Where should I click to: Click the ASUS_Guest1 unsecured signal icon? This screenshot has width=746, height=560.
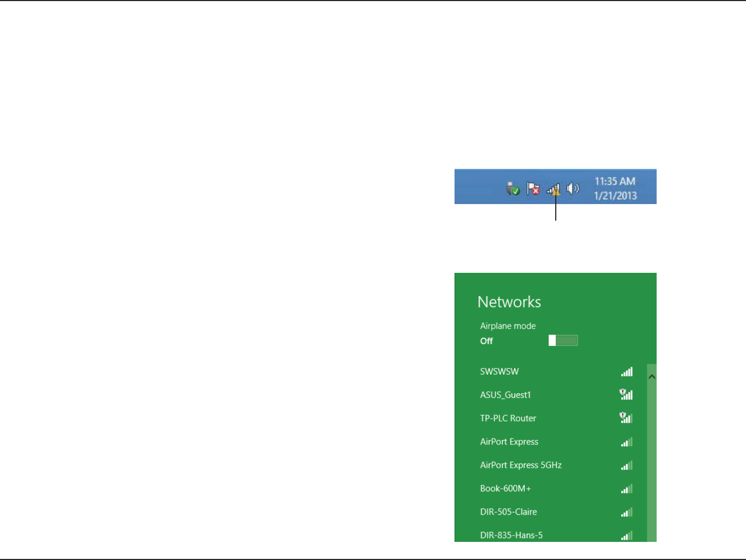626,394
